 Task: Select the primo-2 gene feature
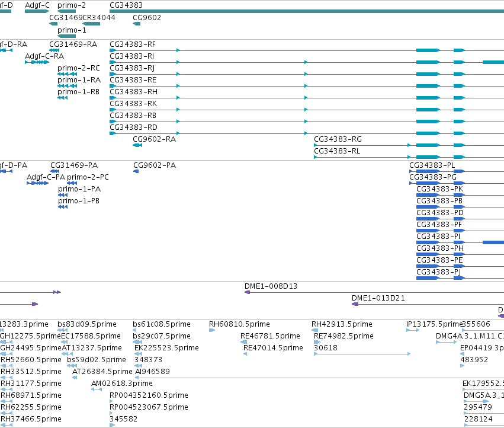[66, 11]
